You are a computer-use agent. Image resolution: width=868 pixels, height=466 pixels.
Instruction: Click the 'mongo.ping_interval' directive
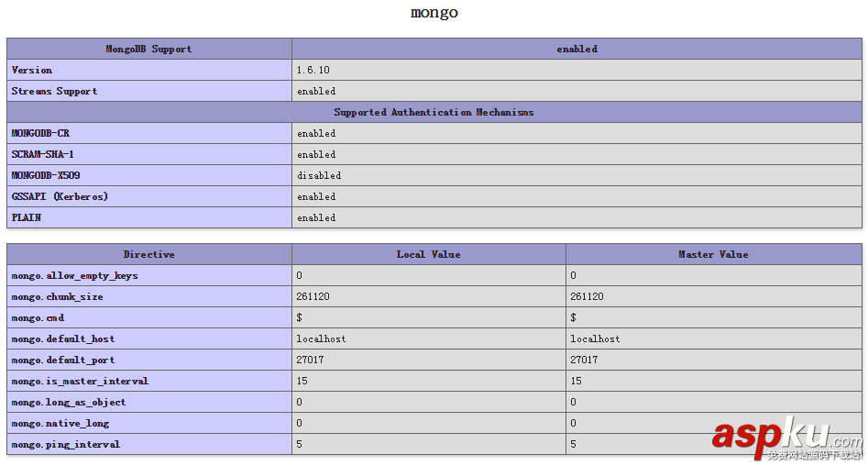(x=65, y=444)
